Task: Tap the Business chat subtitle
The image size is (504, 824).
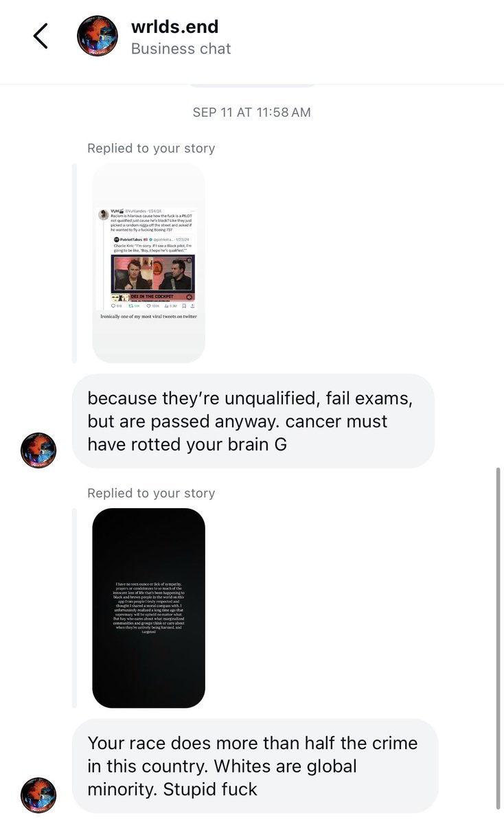Action: coord(181,49)
